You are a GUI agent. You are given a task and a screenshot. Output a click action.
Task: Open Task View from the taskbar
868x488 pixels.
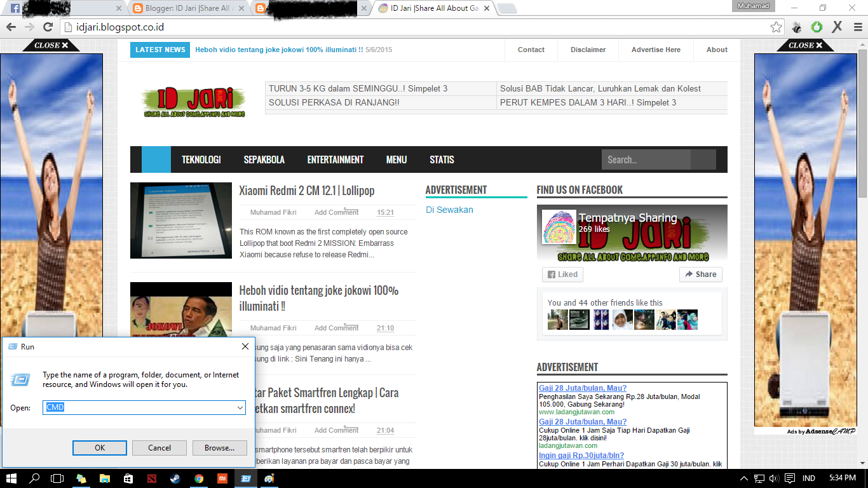57,478
